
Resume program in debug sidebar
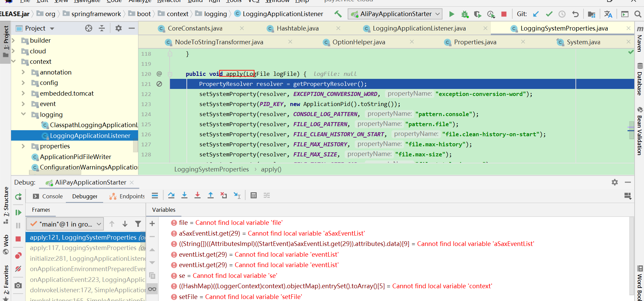point(18,212)
